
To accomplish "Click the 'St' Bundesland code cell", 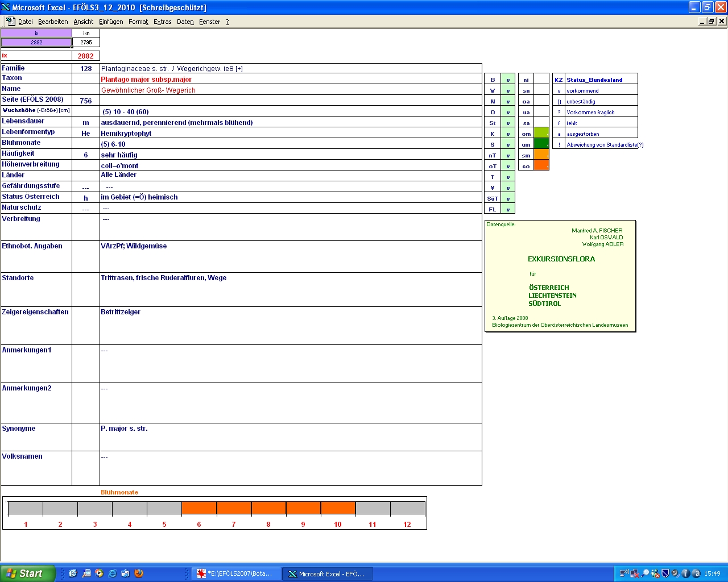I will (493, 123).
